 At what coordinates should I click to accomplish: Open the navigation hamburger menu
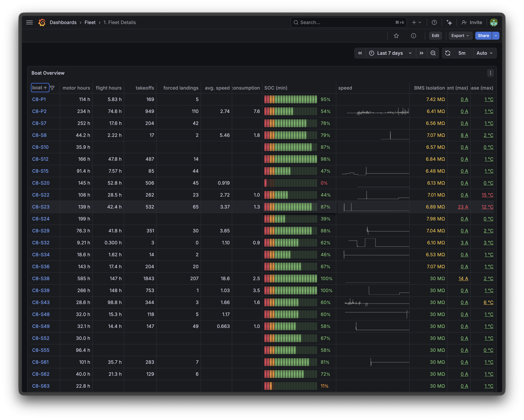click(29, 22)
